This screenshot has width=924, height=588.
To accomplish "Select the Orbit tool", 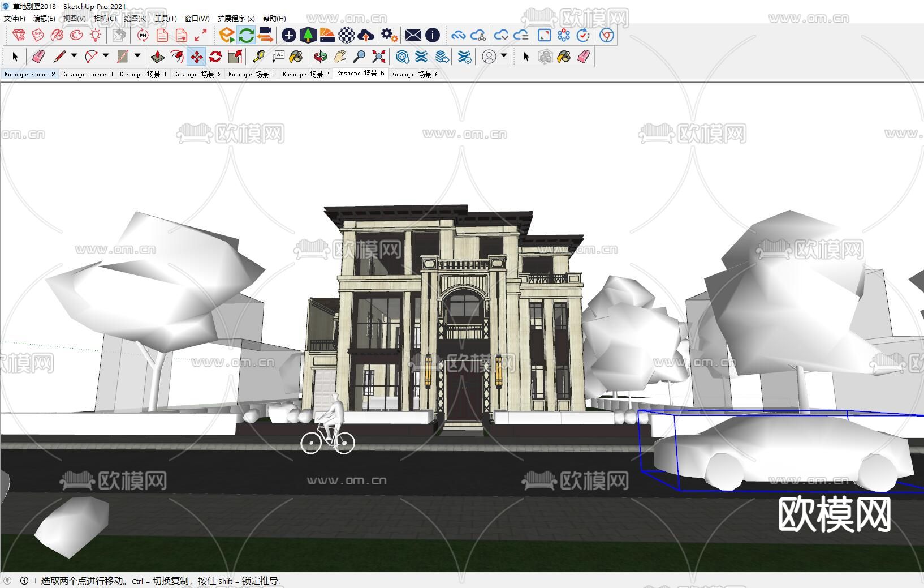I will coord(321,57).
